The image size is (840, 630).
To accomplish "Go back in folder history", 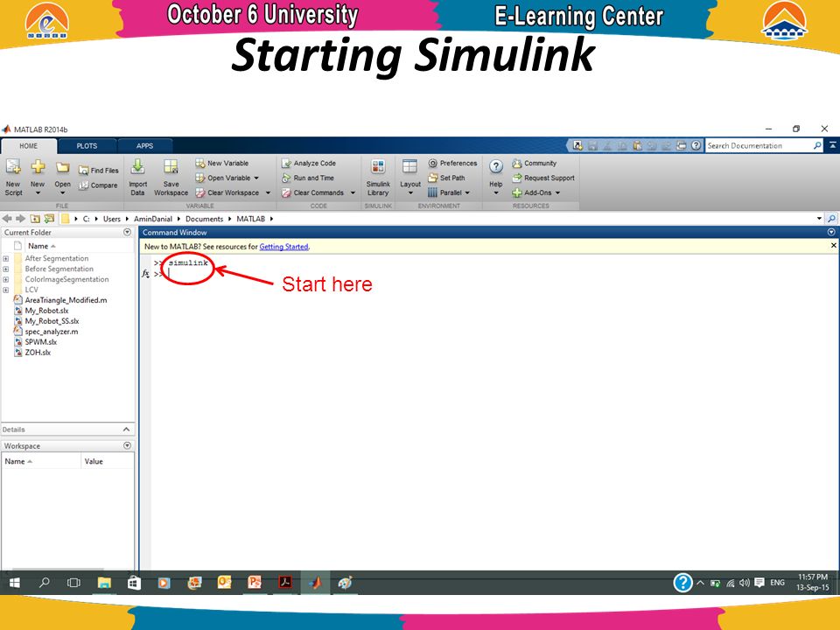I will (7, 219).
